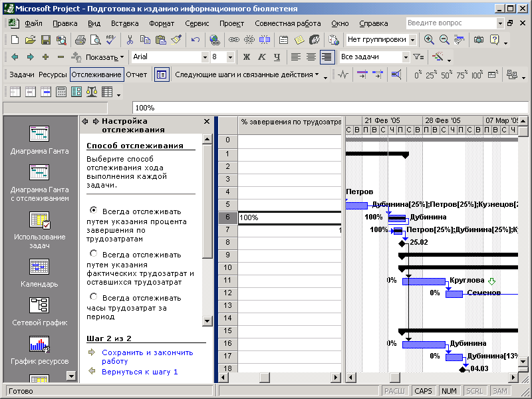Screen dimensions: 532x399
Task: Open the Файл menu
Action: click(33, 23)
